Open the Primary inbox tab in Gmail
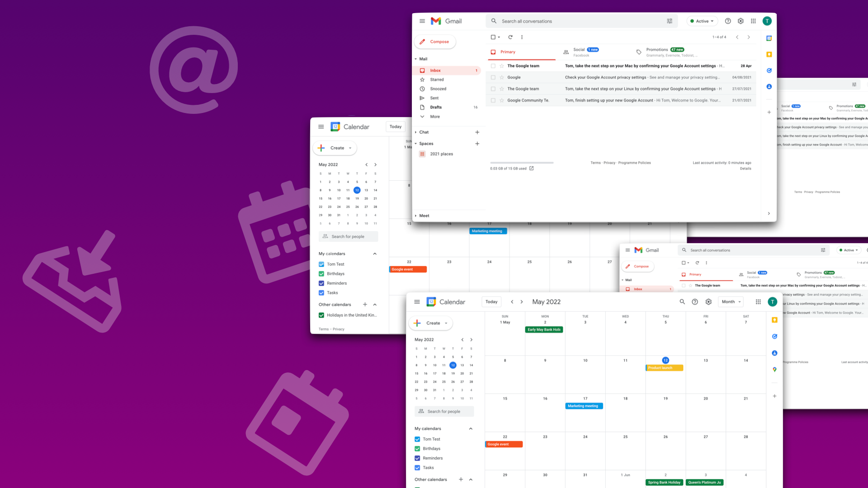This screenshot has height=488, width=868. [509, 52]
